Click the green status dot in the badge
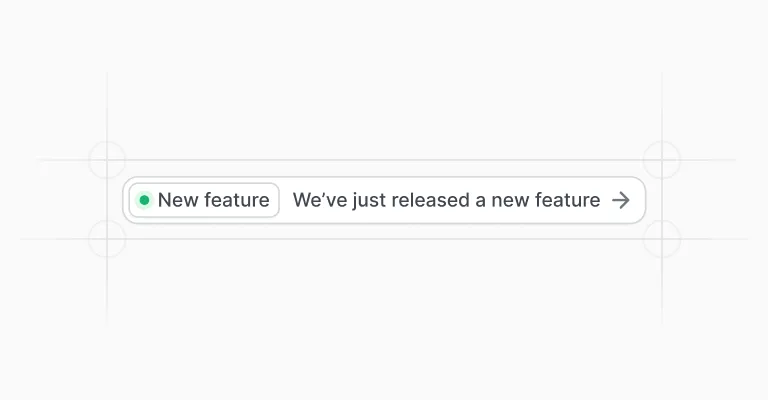 pos(144,200)
